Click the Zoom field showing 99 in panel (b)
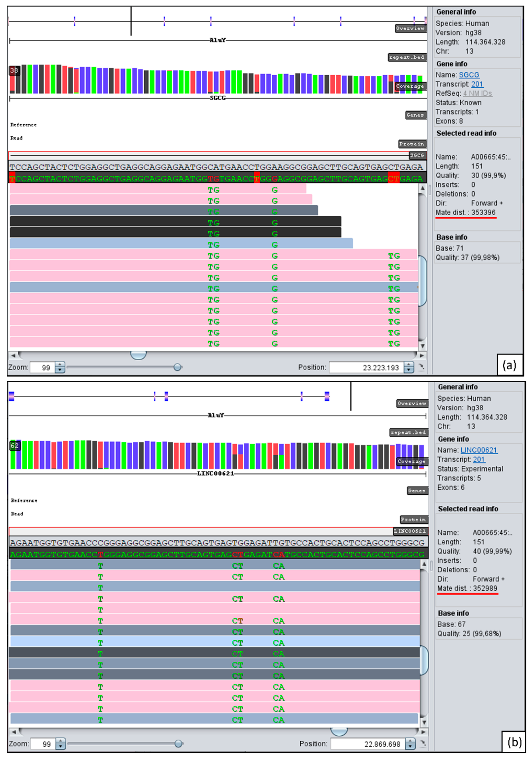 (x=43, y=744)
